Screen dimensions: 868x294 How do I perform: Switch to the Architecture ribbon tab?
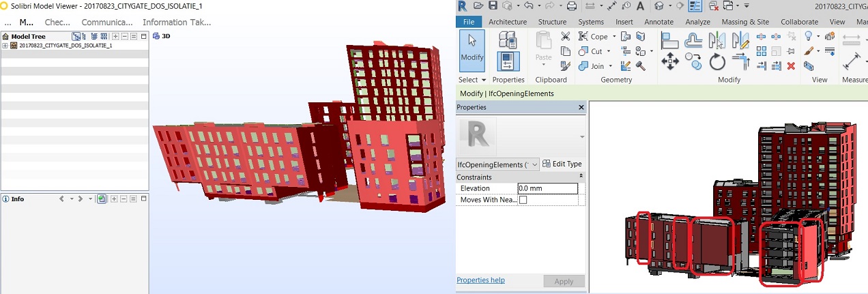[508, 22]
